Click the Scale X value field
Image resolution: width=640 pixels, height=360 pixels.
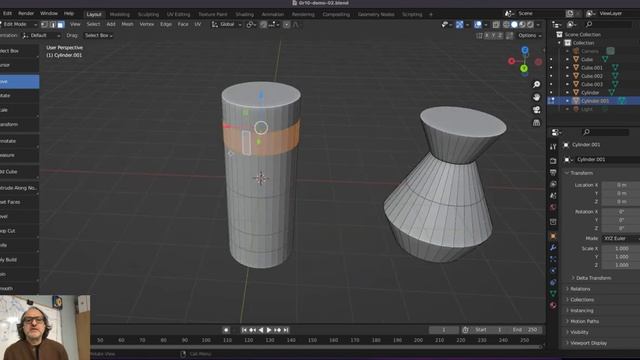click(x=621, y=249)
